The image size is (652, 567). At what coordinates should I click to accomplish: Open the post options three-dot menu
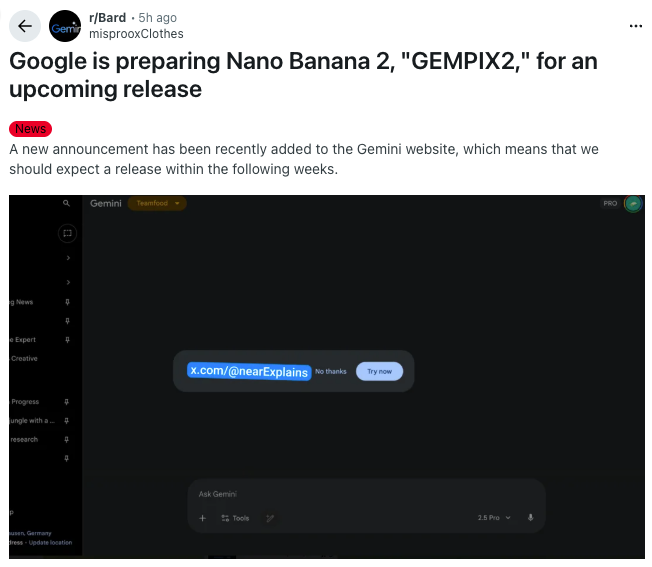[636, 26]
